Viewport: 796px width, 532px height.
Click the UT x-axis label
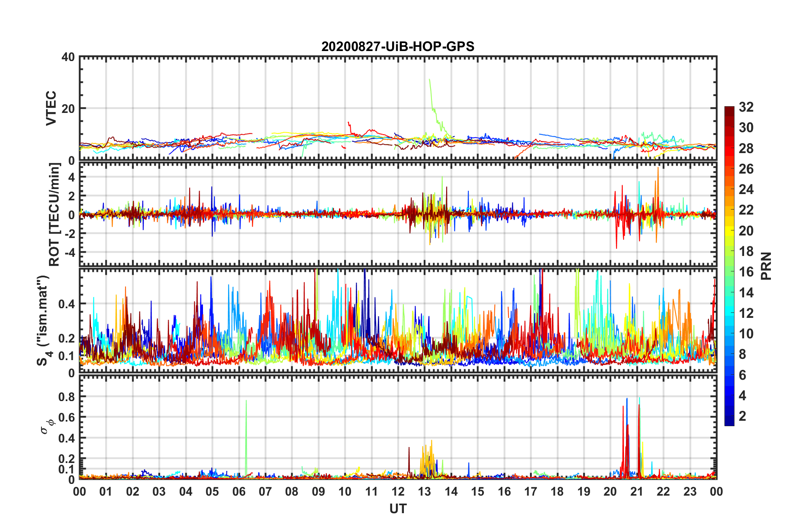point(398,509)
